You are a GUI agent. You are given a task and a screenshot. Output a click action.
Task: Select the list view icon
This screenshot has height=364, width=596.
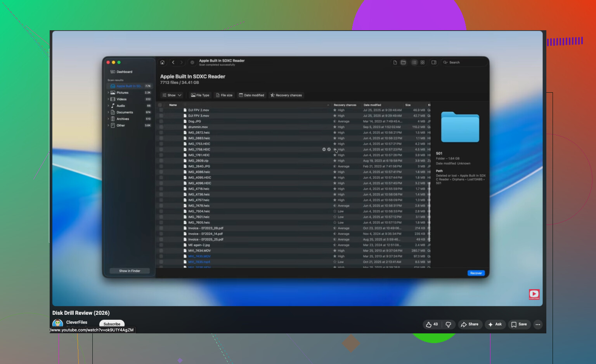[414, 62]
